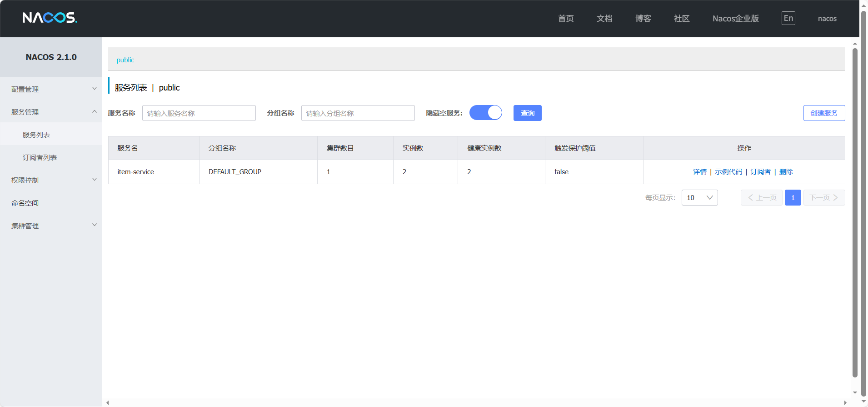Open 社区 in the top navigation
Screen dimensions: 868x407
pyautogui.click(x=682, y=19)
